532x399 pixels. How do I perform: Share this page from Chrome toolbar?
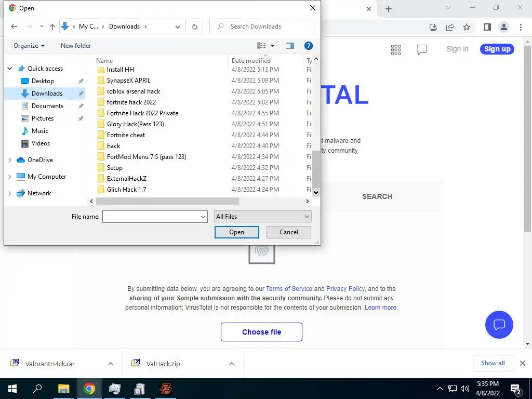tap(450, 27)
